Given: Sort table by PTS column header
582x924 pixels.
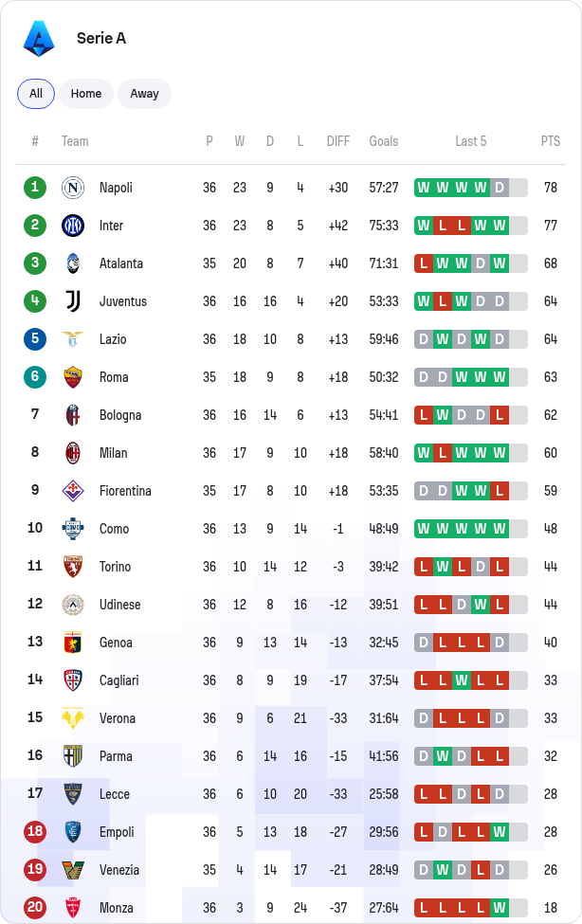Looking at the screenshot, I should (550, 141).
